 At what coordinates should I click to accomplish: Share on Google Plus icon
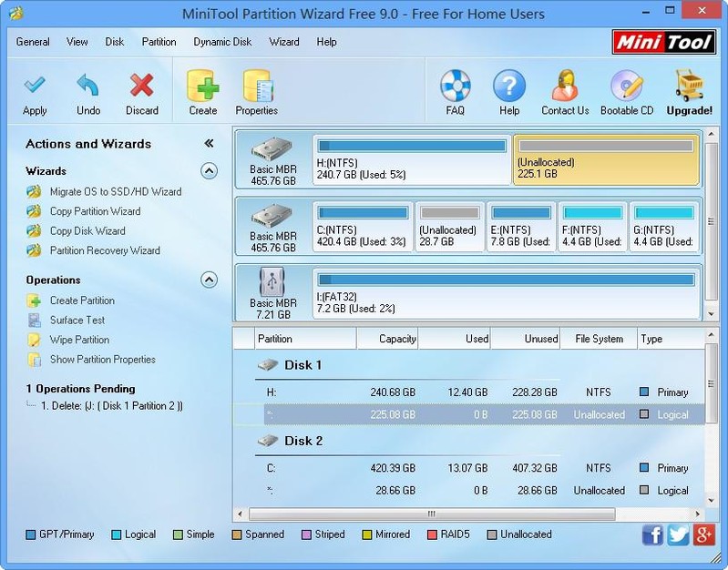click(x=704, y=534)
